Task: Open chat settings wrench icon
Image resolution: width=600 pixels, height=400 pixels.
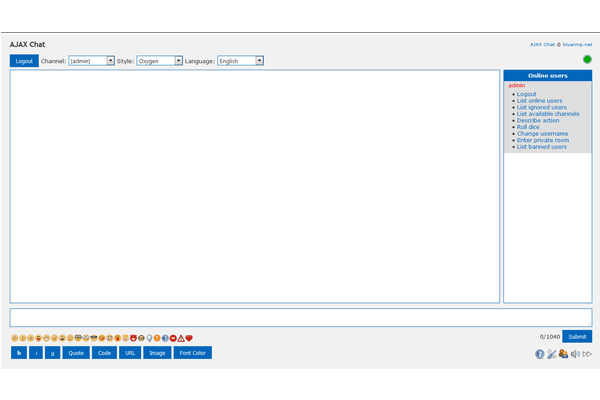Action: (x=552, y=353)
